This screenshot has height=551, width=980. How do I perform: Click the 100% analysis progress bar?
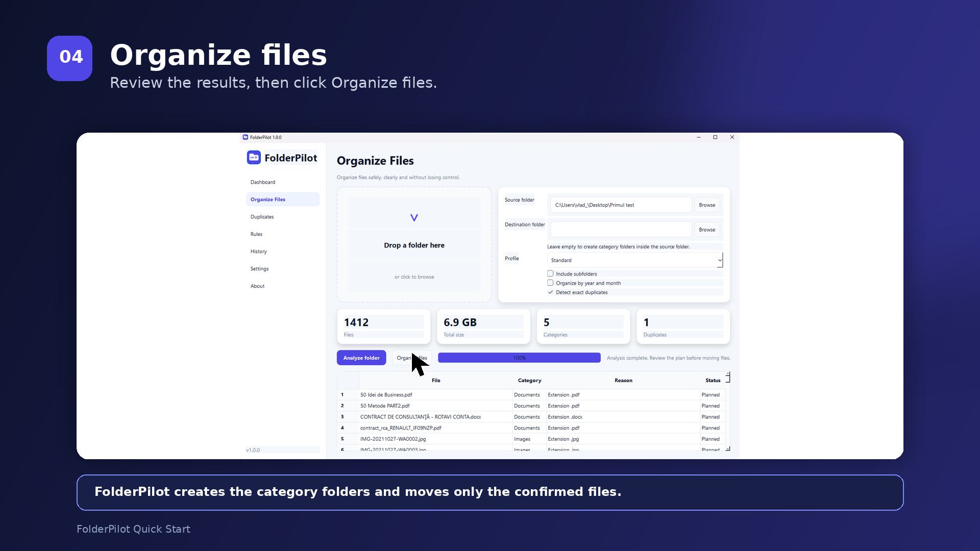tap(519, 358)
